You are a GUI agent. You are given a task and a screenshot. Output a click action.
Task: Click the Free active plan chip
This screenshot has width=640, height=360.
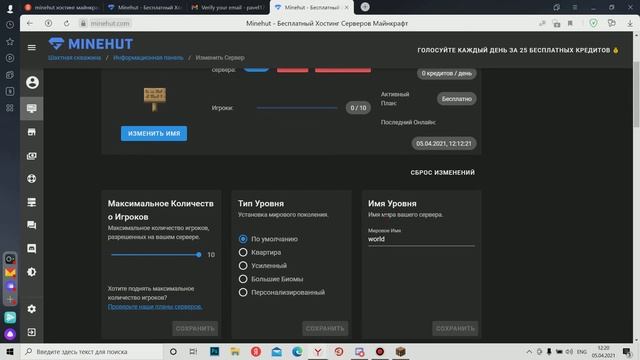456,99
